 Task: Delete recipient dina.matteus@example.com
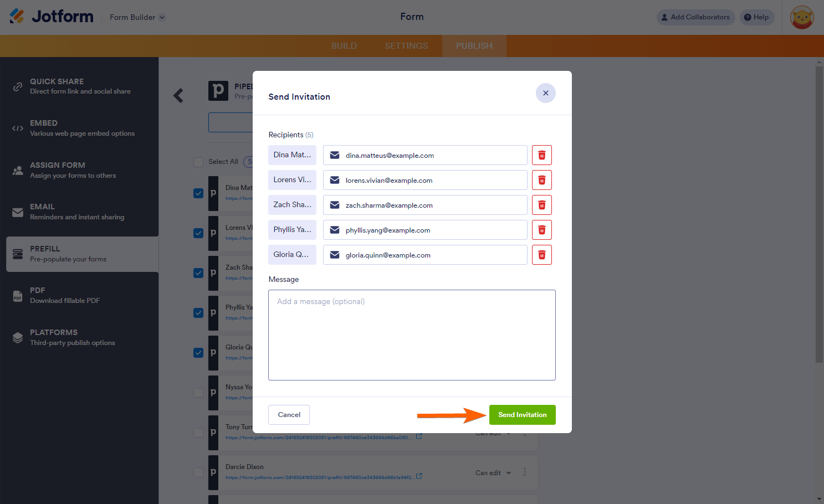[x=541, y=155]
